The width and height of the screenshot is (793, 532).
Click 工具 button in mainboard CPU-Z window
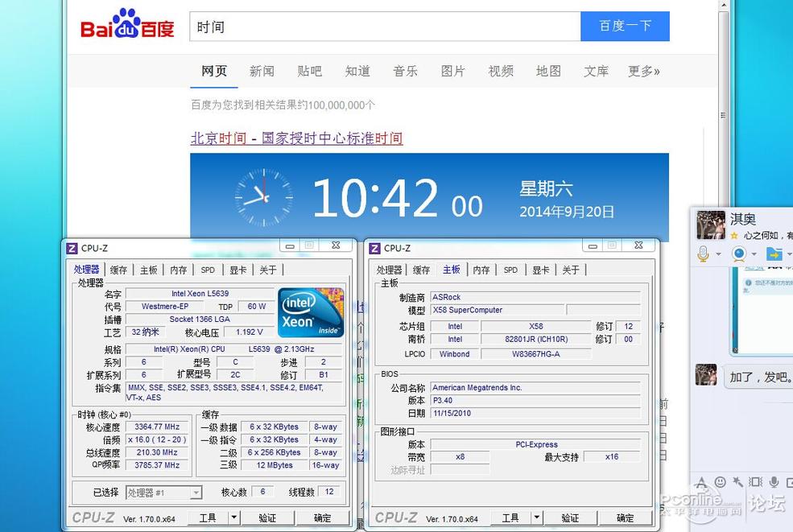(x=510, y=518)
